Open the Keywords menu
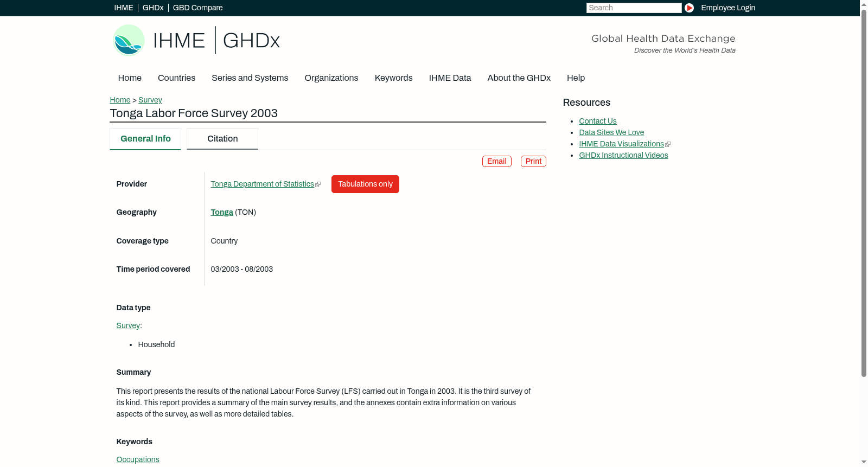Screen dimensions: 868x467 point(394,78)
